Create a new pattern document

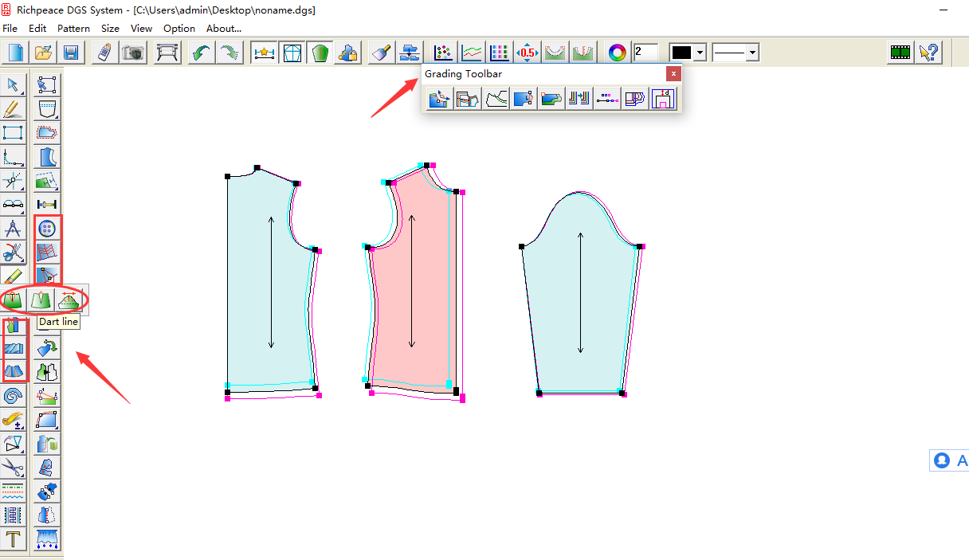coord(16,52)
